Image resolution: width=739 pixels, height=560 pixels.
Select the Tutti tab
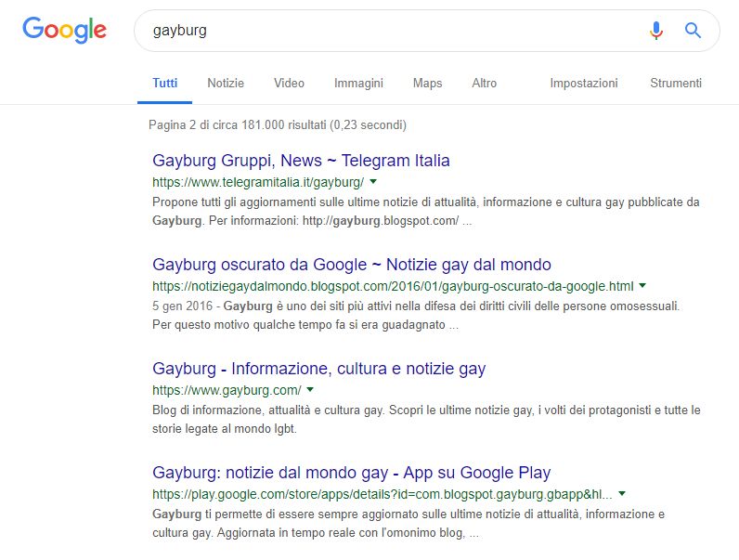point(165,83)
